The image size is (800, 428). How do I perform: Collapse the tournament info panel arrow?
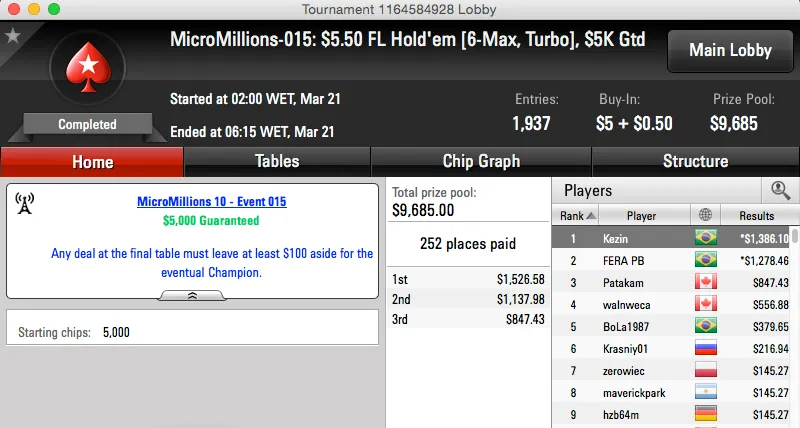[192, 295]
